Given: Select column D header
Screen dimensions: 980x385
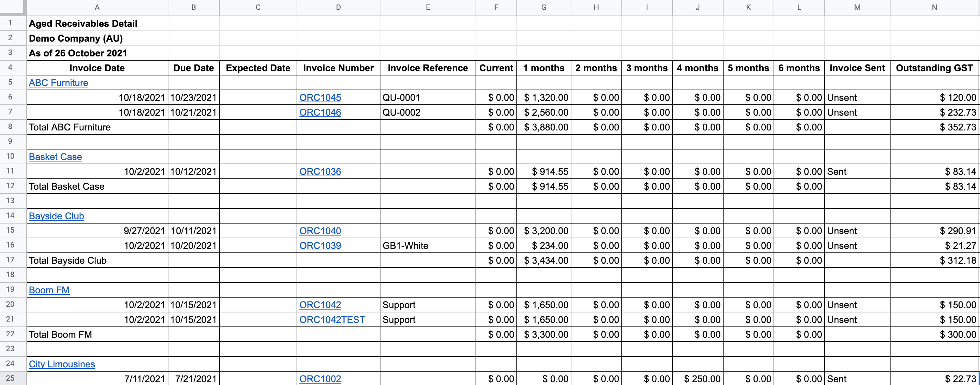Looking at the screenshot, I should pyautogui.click(x=338, y=7).
